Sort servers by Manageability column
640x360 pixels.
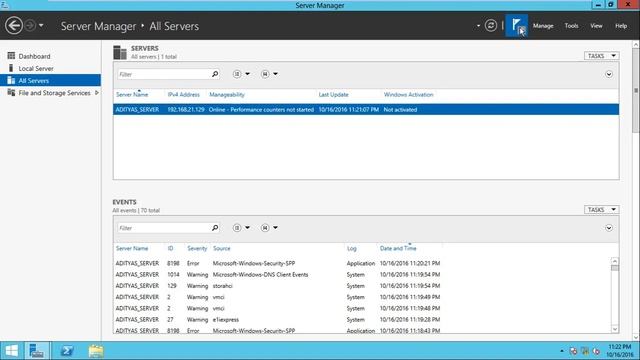(x=227, y=95)
